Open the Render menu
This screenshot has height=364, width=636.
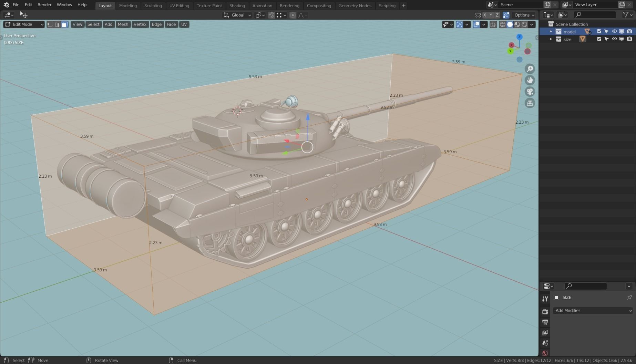click(44, 5)
